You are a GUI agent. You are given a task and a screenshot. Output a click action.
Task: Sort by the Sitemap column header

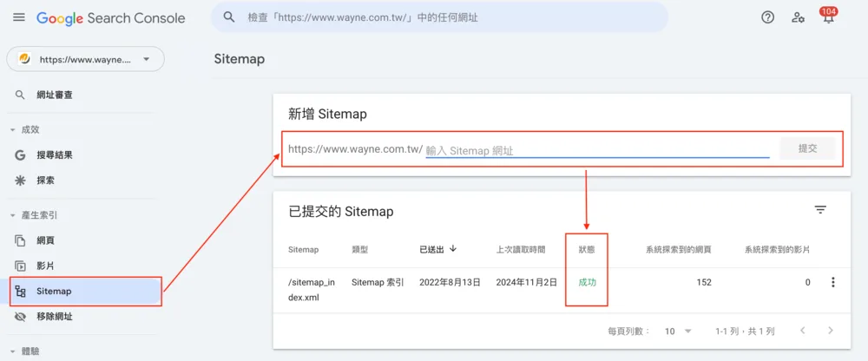303,250
